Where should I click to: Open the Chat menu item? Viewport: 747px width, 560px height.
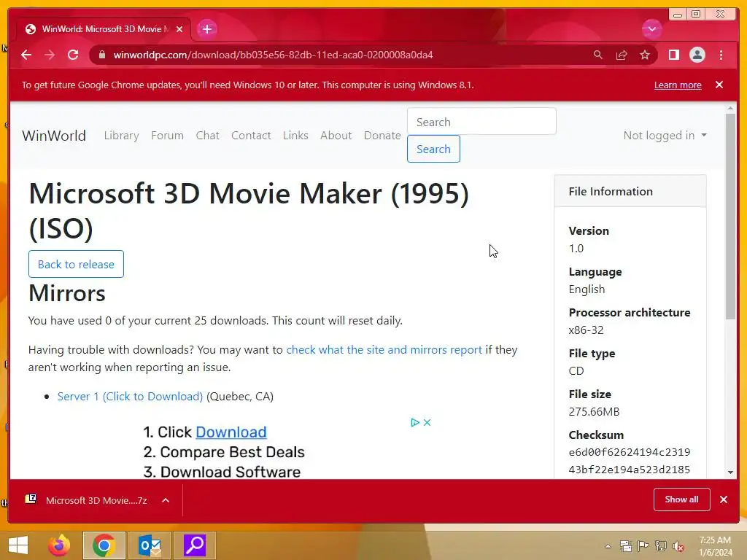pyautogui.click(x=208, y=135)
